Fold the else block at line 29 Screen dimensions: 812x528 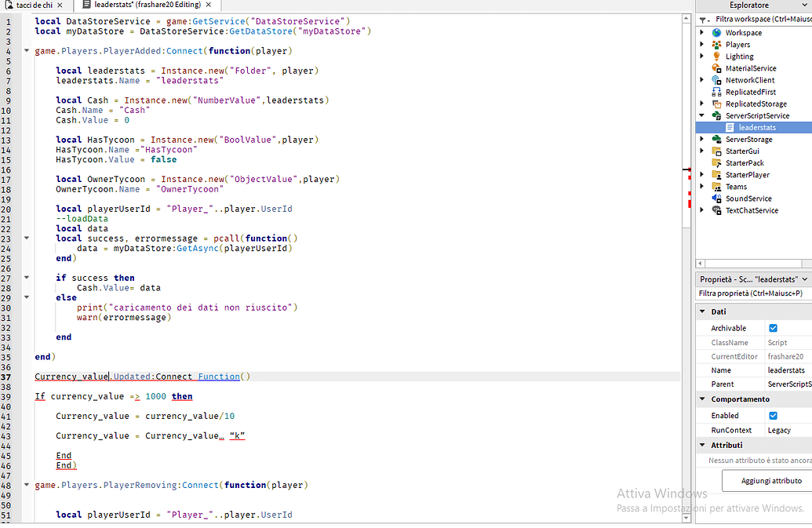click(x=27, y=297)
